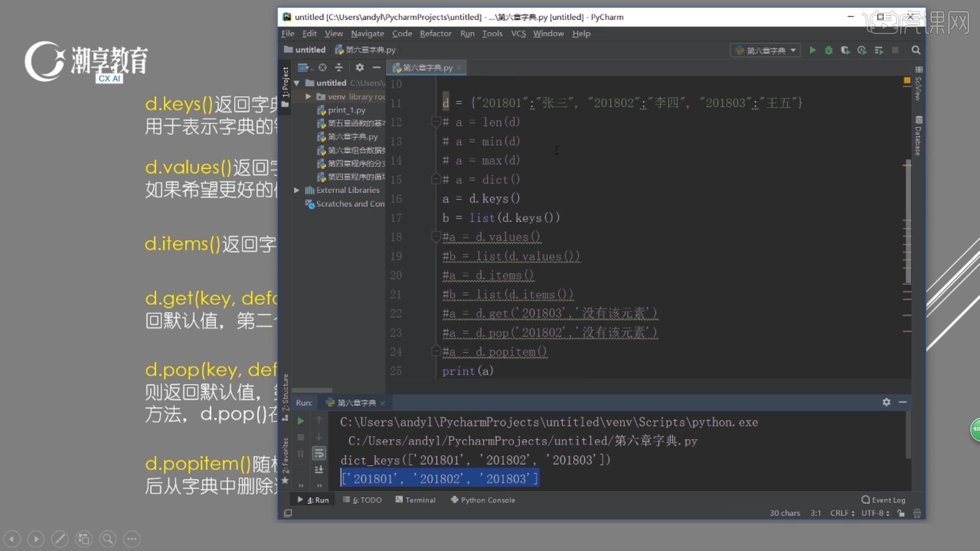Switch to the Python Console tab
The height and width of the screenshot is (551, 980).
(483, 500)
